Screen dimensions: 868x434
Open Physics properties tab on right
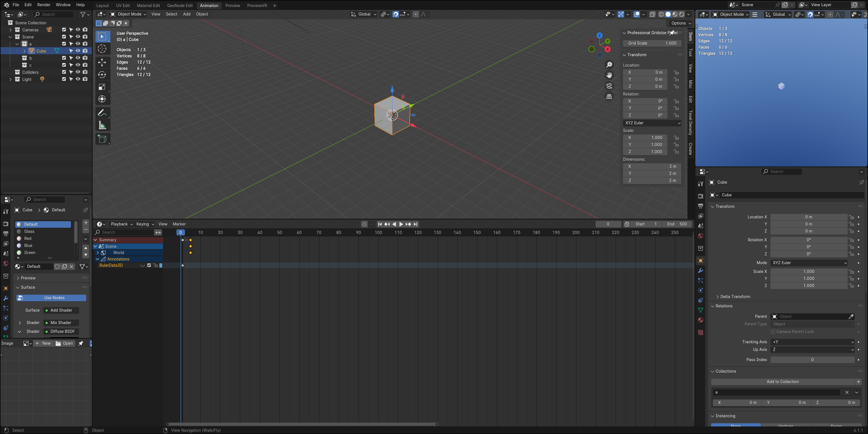[x=700, y=290]
